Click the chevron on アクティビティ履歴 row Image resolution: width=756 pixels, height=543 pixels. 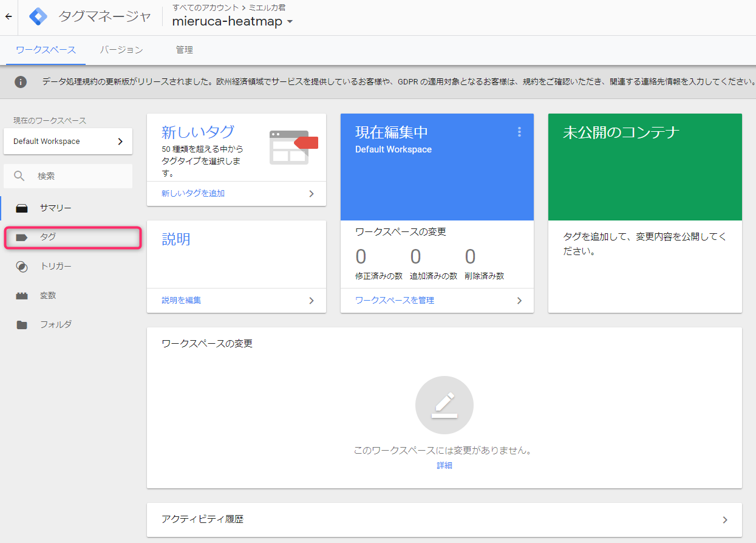tap(725, 520)
